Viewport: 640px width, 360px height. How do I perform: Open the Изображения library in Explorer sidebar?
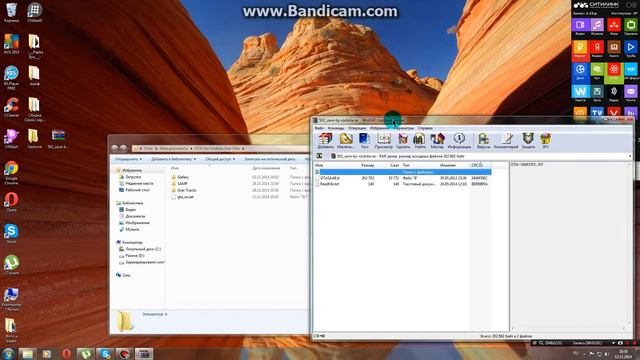[x=137, y=223]
